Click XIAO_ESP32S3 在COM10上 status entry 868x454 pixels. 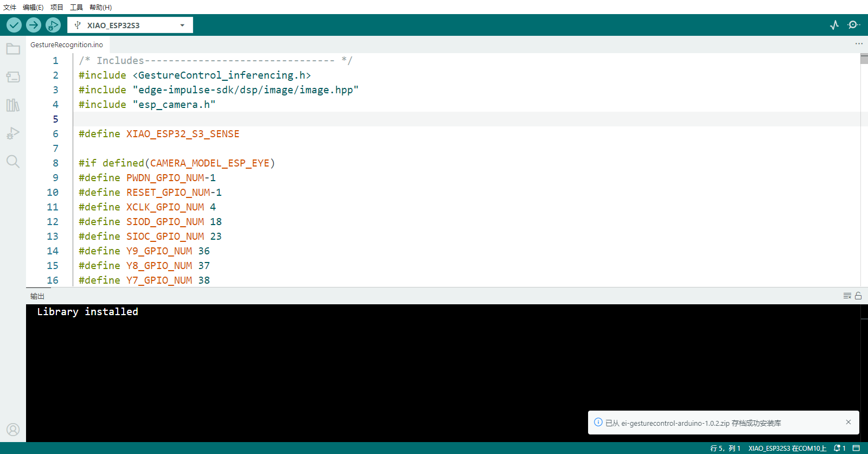coord(787,448)
